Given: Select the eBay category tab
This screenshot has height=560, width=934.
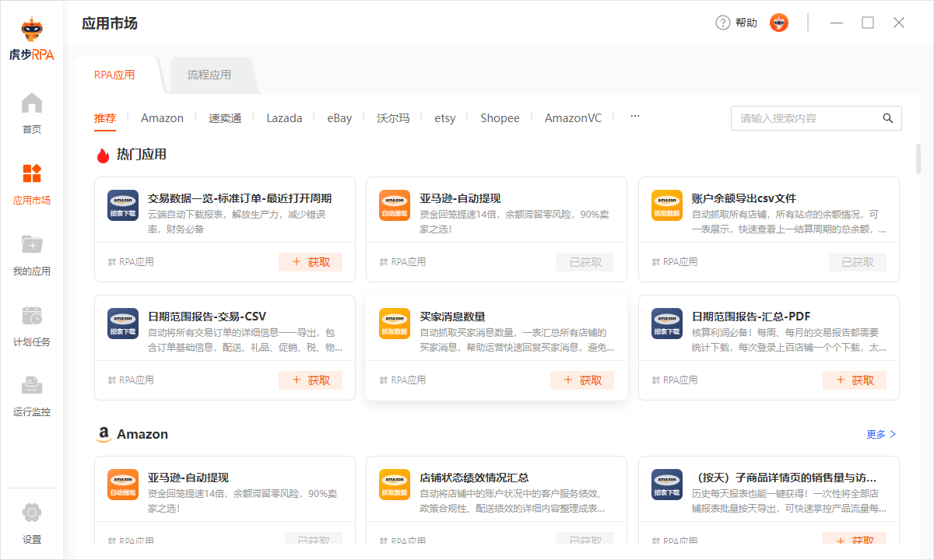Looking at the screenshot, I should coord(339,118).
